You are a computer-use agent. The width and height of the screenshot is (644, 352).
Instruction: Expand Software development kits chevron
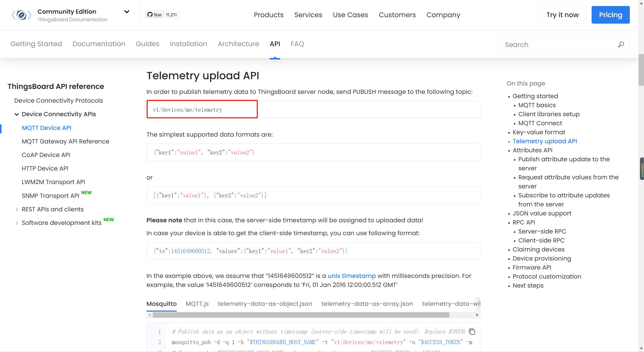pyautogui.click(x=17, y=223)
